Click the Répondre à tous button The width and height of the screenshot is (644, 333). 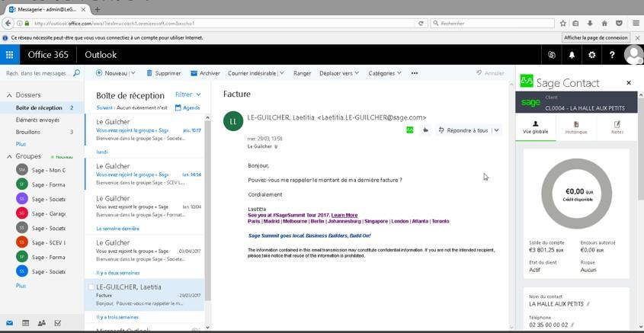pyautogui.click(x=463, y=130)
